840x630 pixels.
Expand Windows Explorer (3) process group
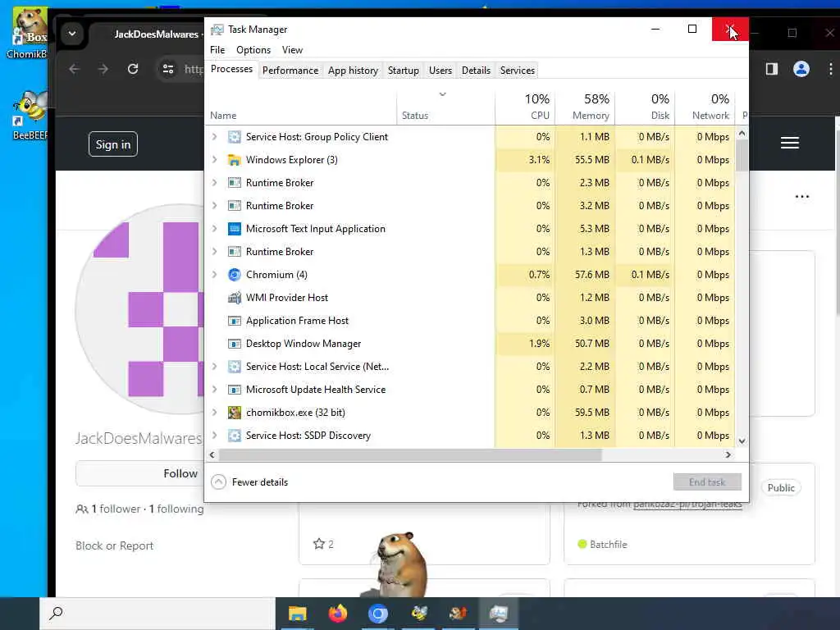point(214,160)
